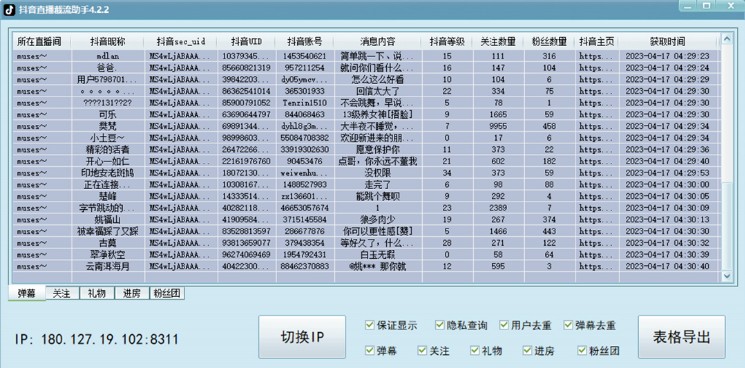Sort by the 抖音等级 column header
745x368 pixels.
point(447,41)
